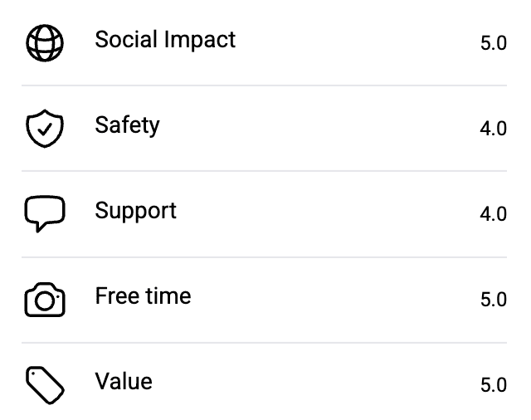Open the Value category label
The height and width of the screenshot is (420, 531).
(x=124, y=382)
